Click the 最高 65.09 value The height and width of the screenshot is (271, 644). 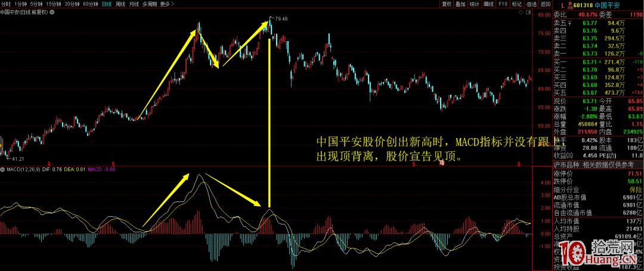pyautogui.click(x=636, y=108)
